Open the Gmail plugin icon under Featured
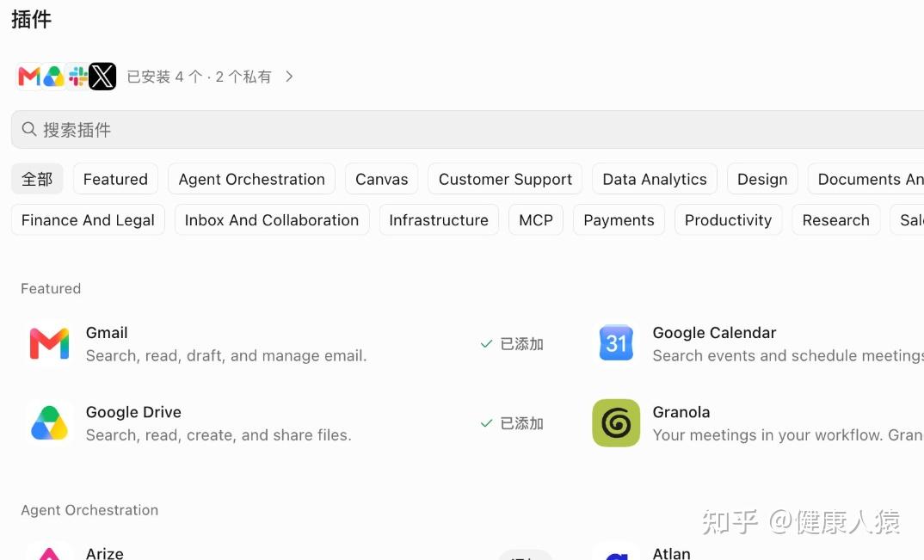924x560 pixels. [50, 344]
